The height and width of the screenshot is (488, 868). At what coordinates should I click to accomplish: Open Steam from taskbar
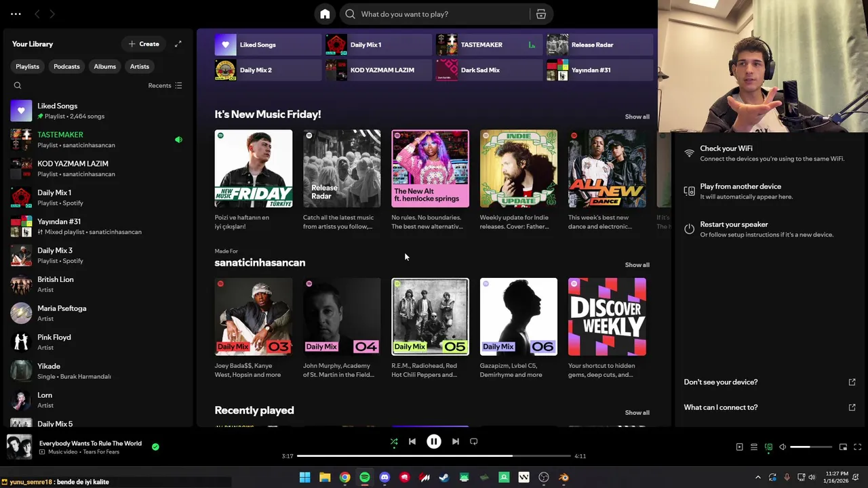pos(444,478)
